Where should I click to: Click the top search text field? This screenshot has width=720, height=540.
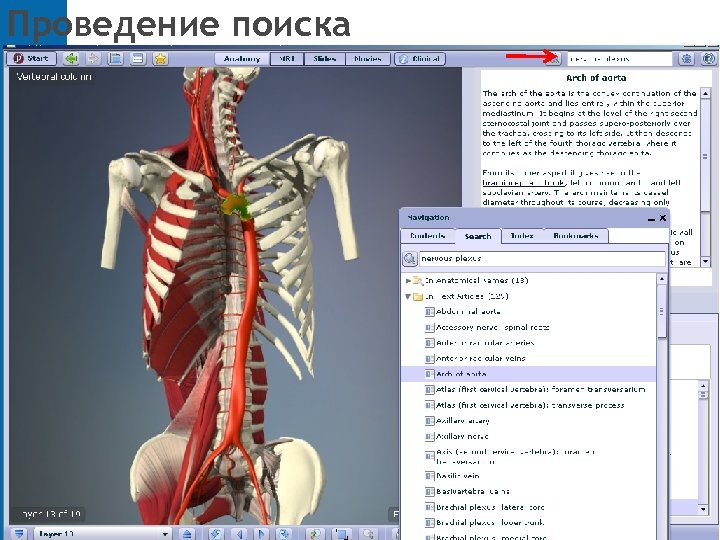coord(620,59)
